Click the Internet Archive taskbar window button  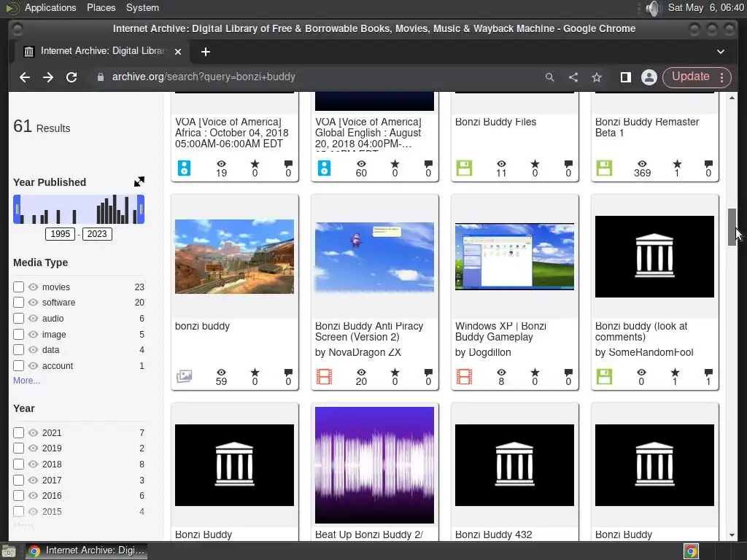click(86, 551)
